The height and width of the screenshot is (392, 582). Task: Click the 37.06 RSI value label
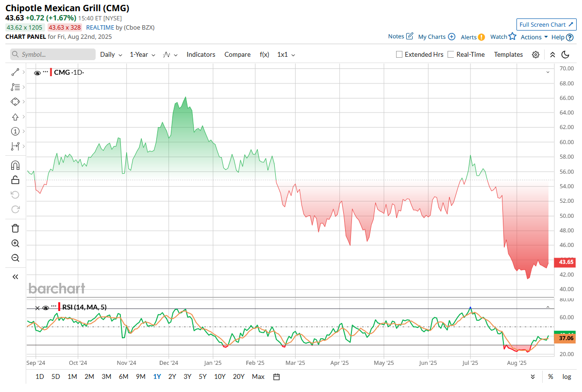click(x=565, y=338)
